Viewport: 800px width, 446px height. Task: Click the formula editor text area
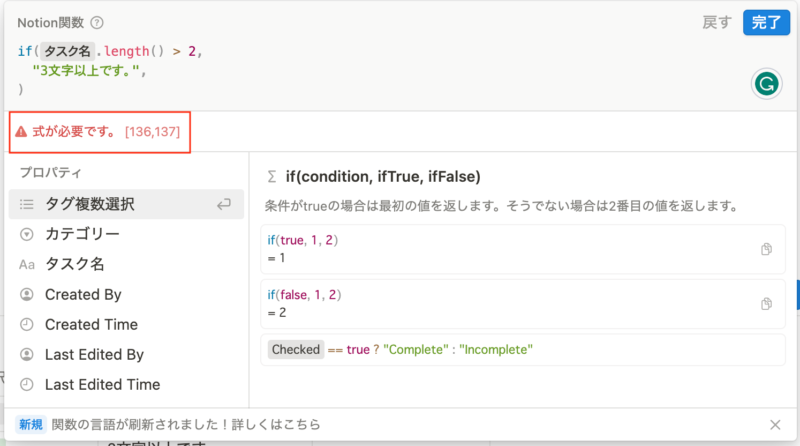(x=378, y=70)
